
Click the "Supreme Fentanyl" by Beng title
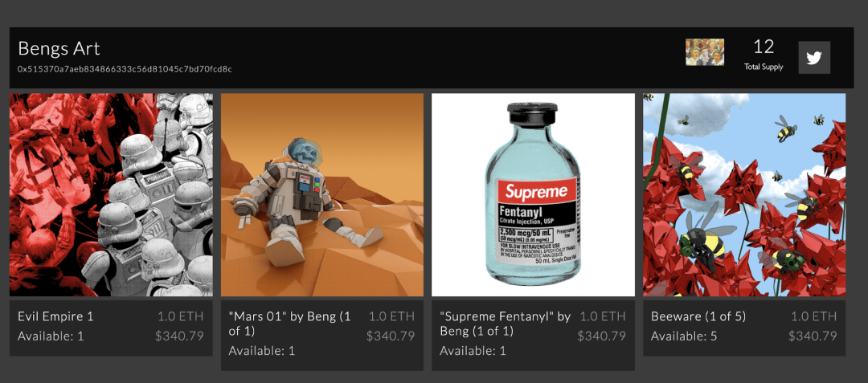click(x=505, y=316)
